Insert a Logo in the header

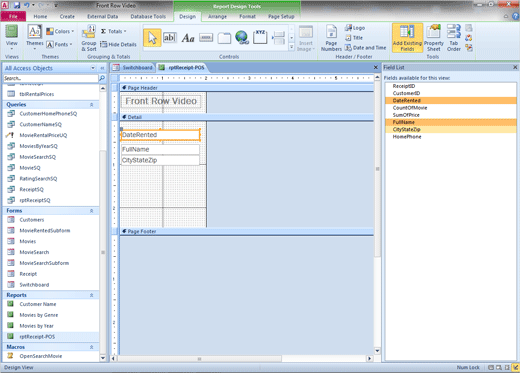[x=355, y=28]
